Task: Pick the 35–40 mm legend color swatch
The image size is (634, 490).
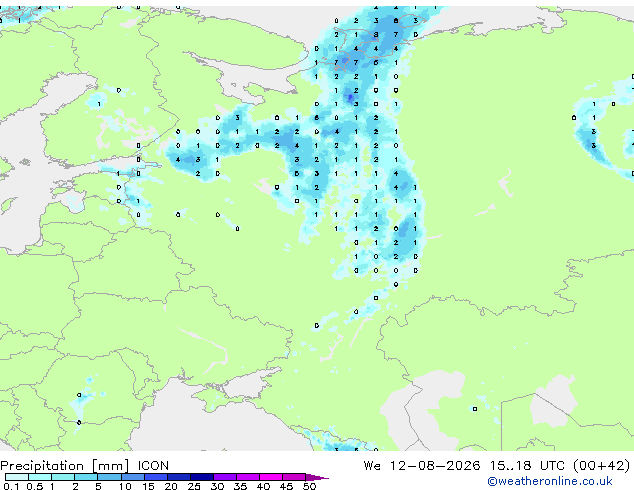Action: [247, 477]
